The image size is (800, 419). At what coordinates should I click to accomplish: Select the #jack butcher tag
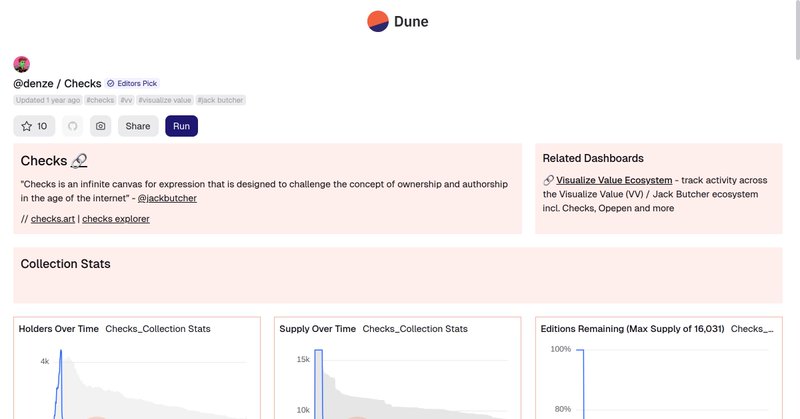coord(220,100)
